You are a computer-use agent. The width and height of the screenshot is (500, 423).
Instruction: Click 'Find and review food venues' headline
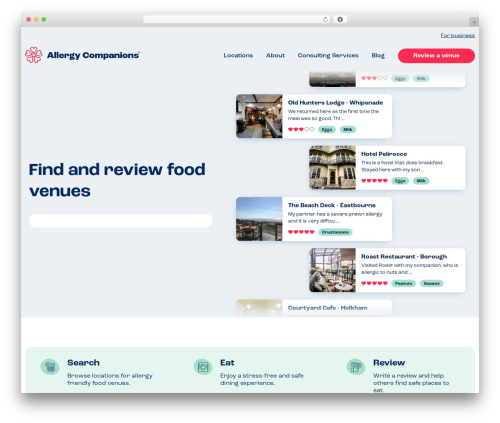[x=117, y=180]
